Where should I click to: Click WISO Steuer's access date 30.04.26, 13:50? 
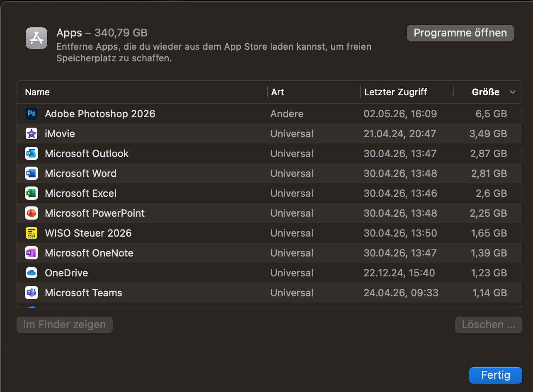coord(400,233)
